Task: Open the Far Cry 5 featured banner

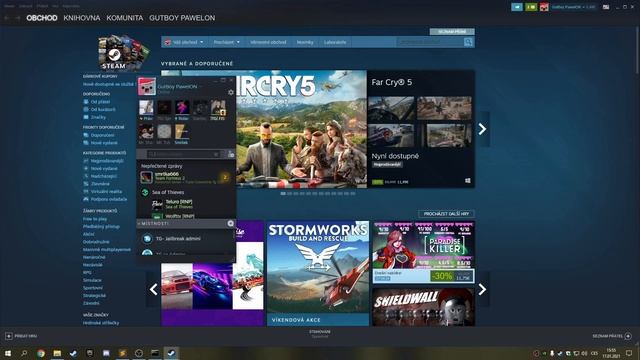Action: [301, 129]
